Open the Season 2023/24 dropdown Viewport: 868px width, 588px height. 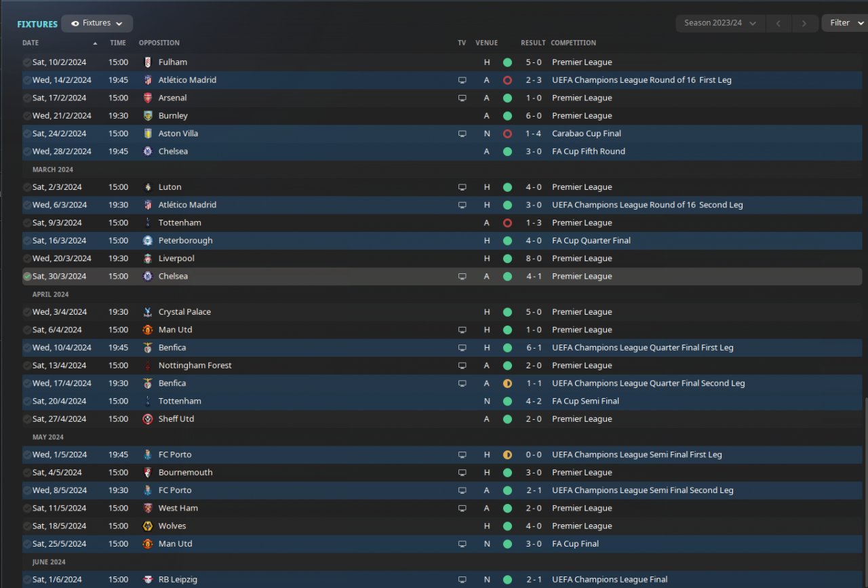(x=719, y=23)
